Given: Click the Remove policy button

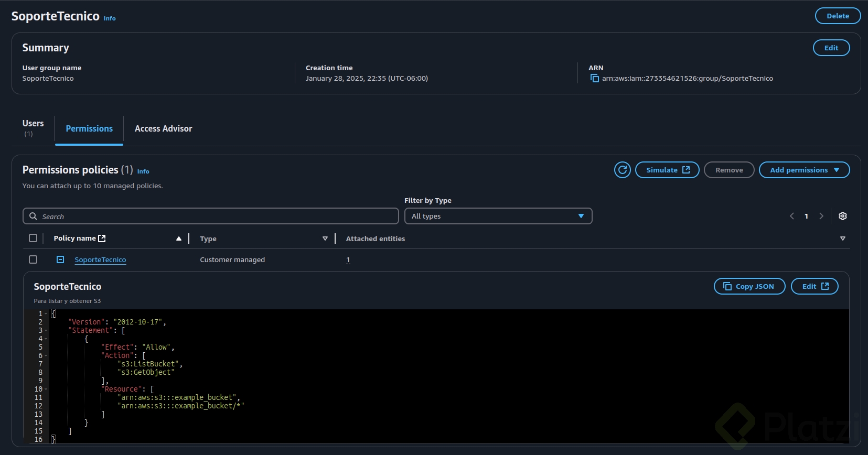Looking at the screenshot, I should (729, 170).
